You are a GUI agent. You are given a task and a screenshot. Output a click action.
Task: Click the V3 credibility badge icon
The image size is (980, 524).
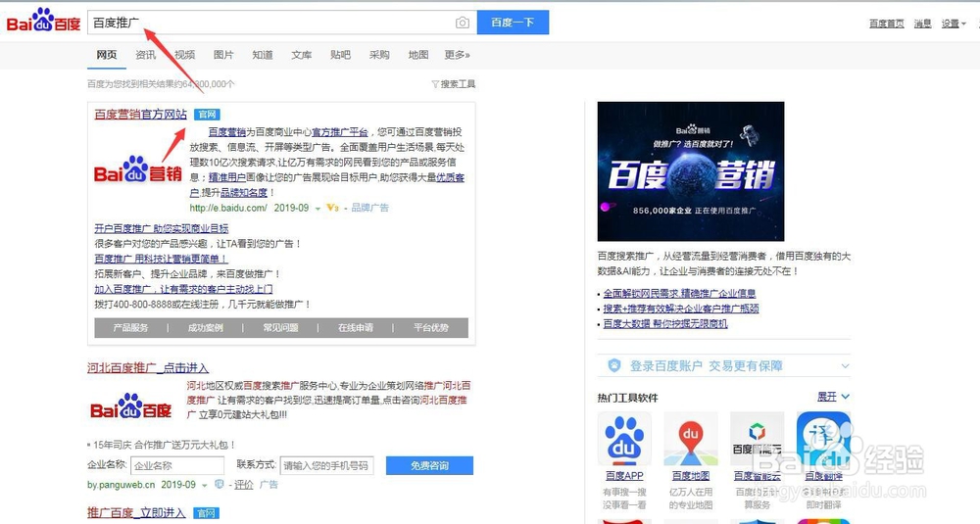pyautogui.click(x=332, y=208)
